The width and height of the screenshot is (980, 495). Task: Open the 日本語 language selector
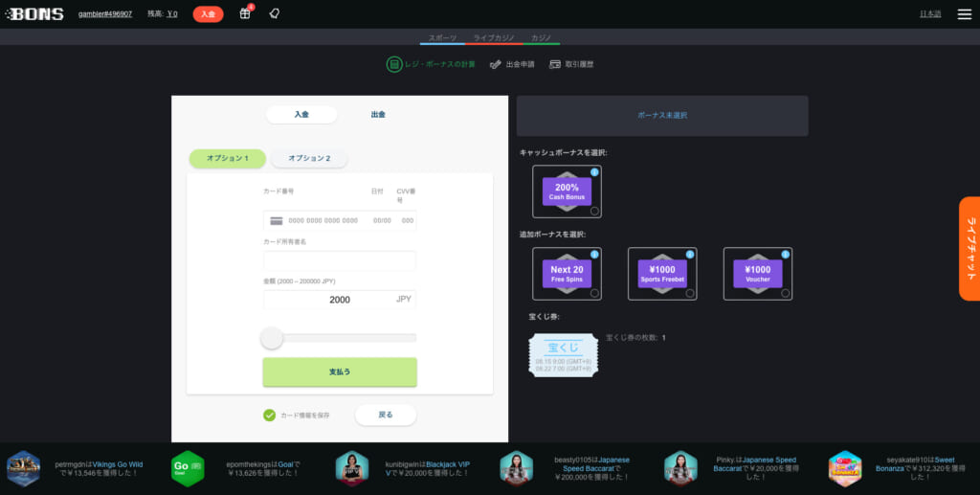930,13
